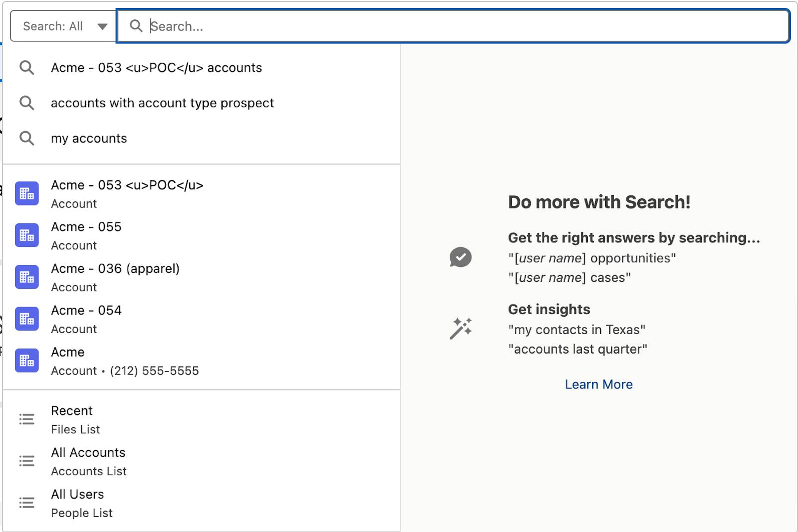This screenshot has width=798, height=532.
Task: Focus the Search... input field
Action: [453, 26]
